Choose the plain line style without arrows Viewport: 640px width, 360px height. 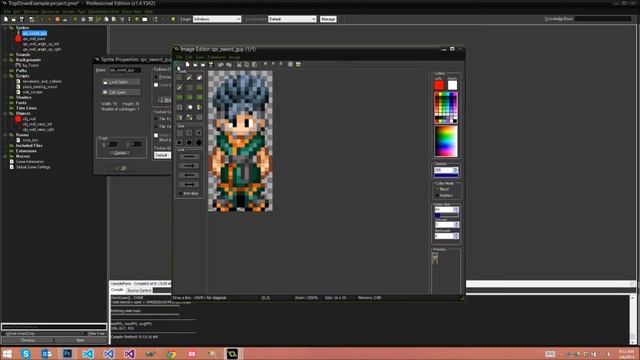click(x=189, y=157)
